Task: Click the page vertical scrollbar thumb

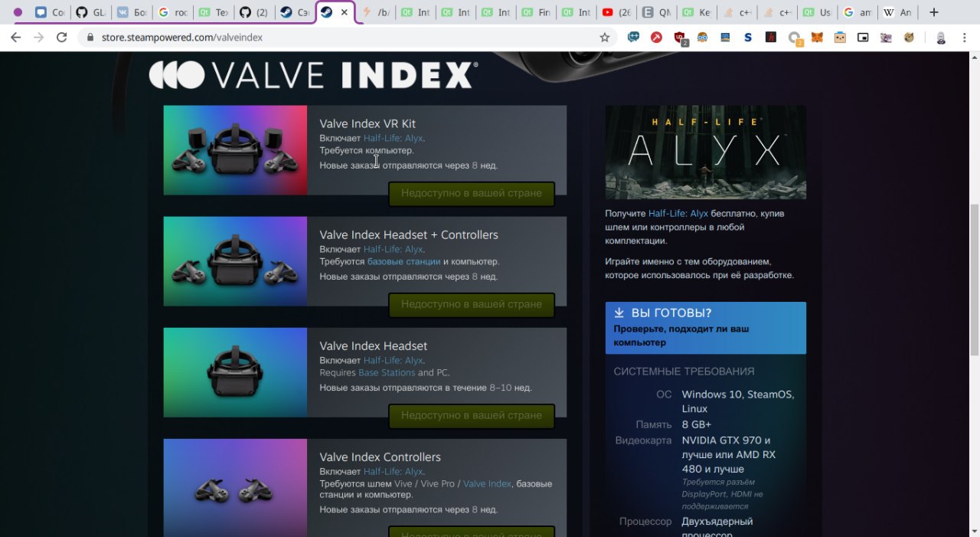Action: point(975,280)
